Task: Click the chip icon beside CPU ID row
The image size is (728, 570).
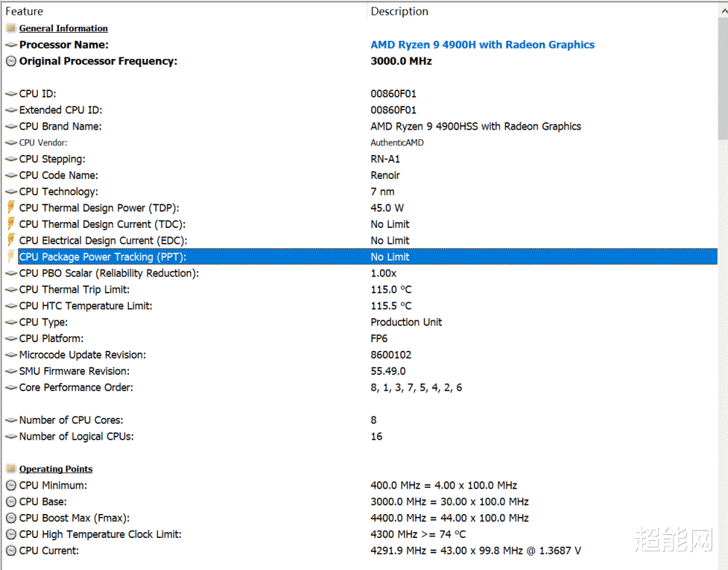Action: coord(11,94)
